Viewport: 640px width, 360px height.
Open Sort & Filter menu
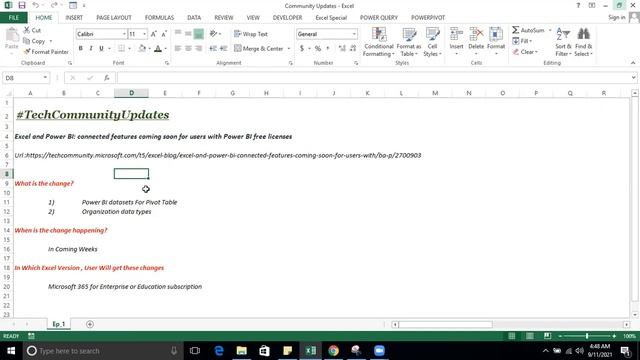(563, 42)
